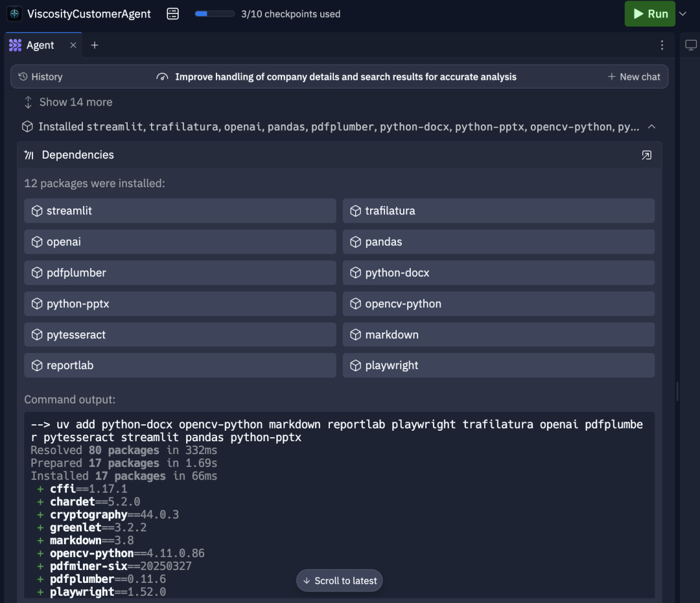700x603 pixels.
Task: Run the project with Run button
Action: pyautogui.click(x=649, y=14)
